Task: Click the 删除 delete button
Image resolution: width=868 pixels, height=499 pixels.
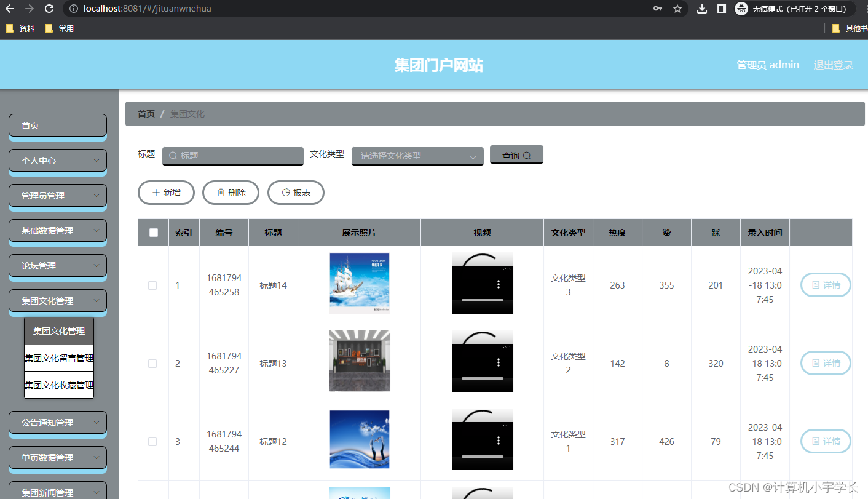Action: click(x=231, y=193)
